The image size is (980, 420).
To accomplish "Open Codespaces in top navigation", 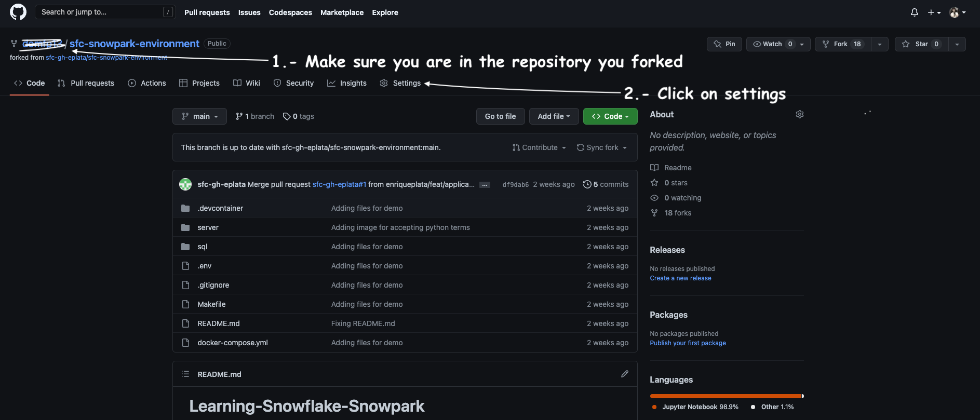I will (x=290, y=12).
